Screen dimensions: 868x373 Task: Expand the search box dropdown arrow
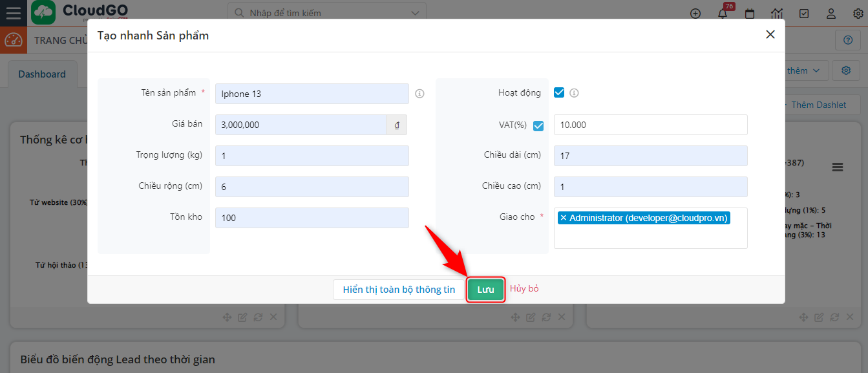[x=414, y=13]
